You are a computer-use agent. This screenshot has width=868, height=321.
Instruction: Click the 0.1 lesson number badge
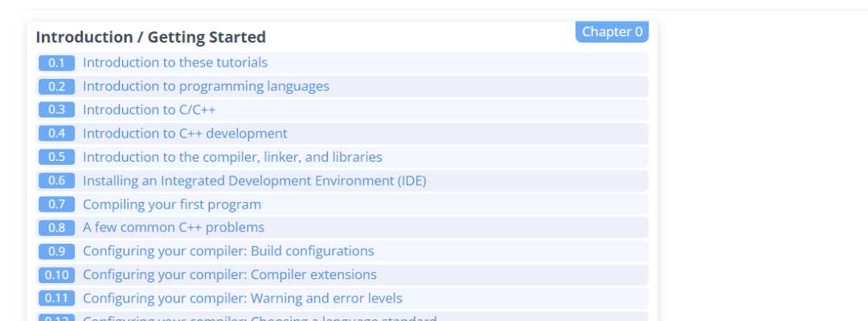coord(56,64)
